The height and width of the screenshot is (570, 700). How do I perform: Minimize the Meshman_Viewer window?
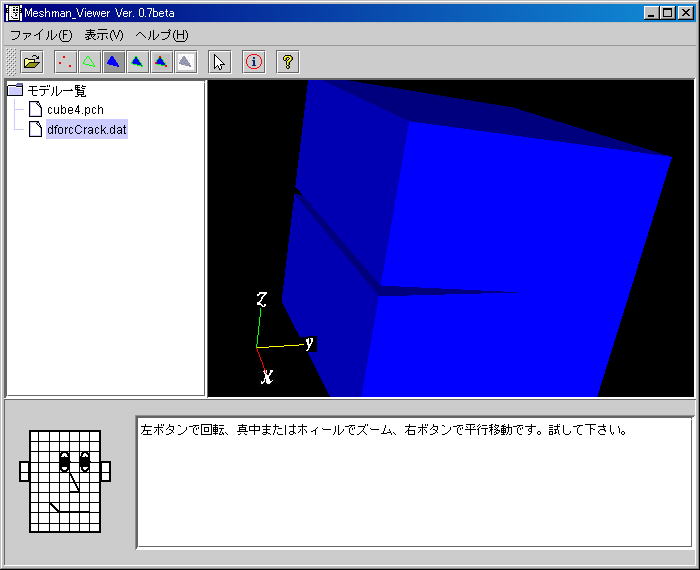tap(651, 12)
